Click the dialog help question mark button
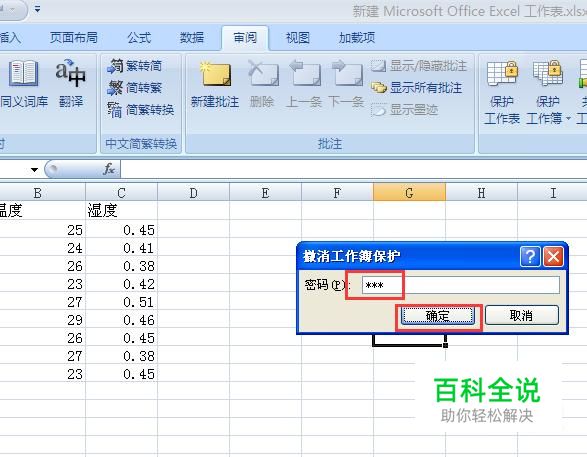This screenshot has height=457, width=587. [x=530, y=257]
